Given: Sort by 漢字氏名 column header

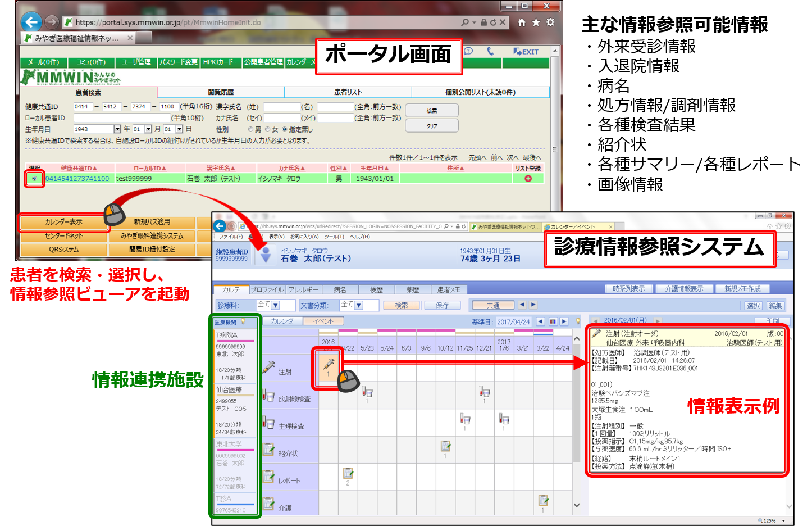Looking at the screenshot, I should (221, 168).
